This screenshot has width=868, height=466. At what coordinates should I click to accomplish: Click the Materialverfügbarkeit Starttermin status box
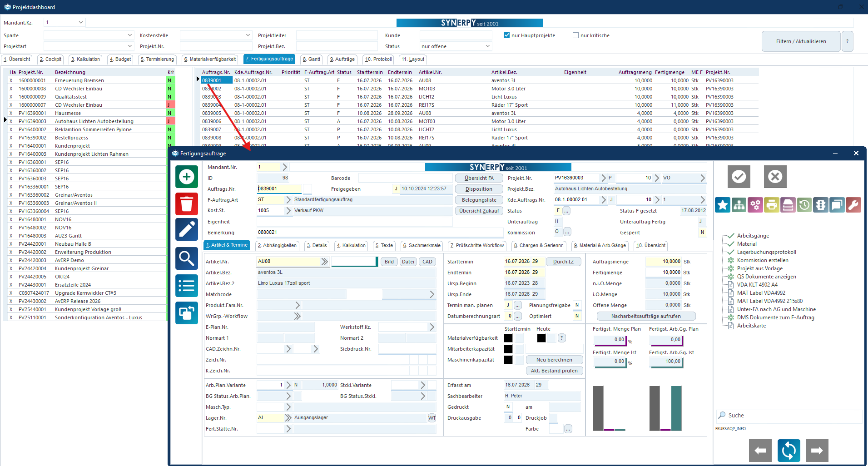point(508,338)
